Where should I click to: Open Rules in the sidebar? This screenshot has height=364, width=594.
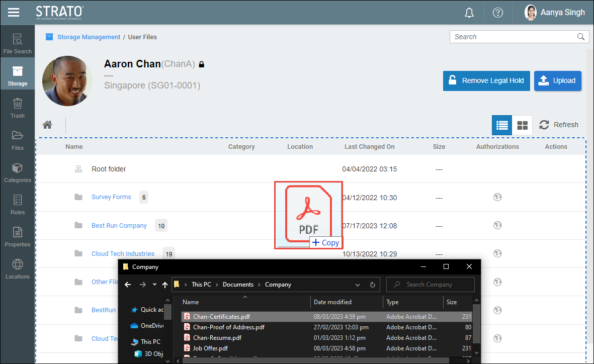[18, 204]
